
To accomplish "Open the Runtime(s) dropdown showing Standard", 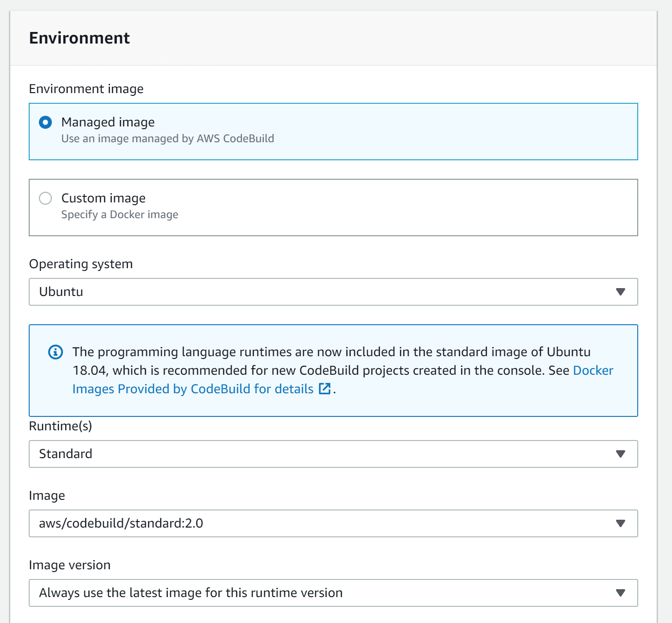I will click(333, 454).
